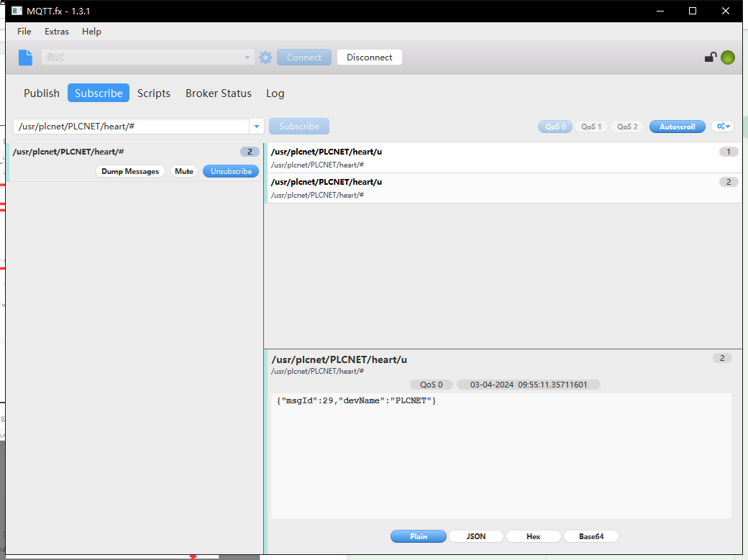Click the Unsubscribe button
Screen dimensions: 748x560
231,171
